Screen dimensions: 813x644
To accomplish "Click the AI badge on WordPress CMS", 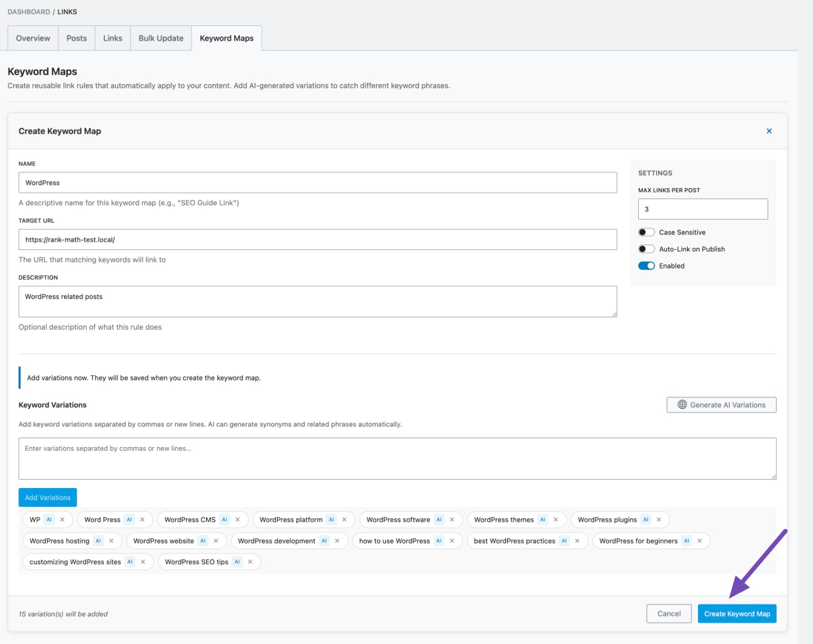I will [x=224, y=519].
